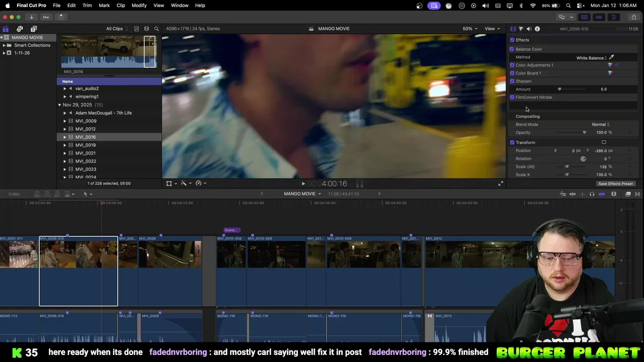Switch to the Color inspector tab

tap(521, 29)
